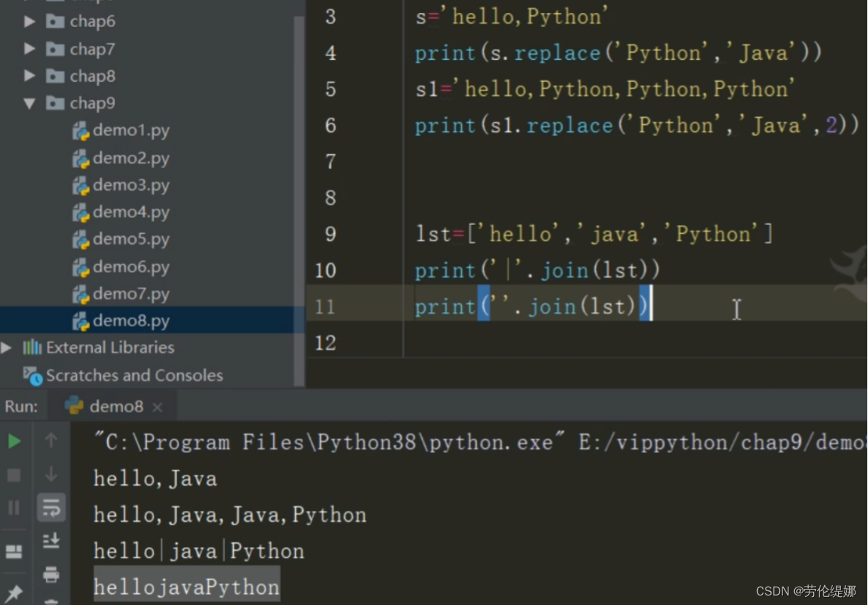
Task: Open demo3.py in the project tree
Action: pyautogui.click(x=131, y=185)
